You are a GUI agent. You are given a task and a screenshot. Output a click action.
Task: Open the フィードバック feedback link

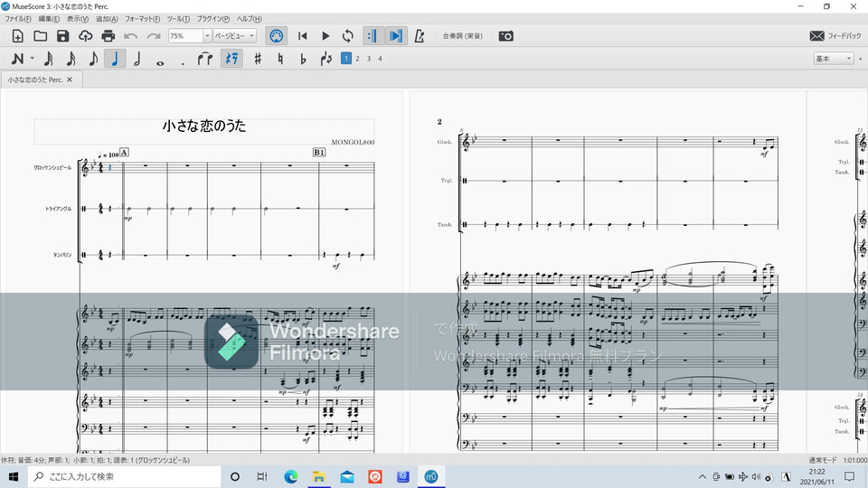835,36
